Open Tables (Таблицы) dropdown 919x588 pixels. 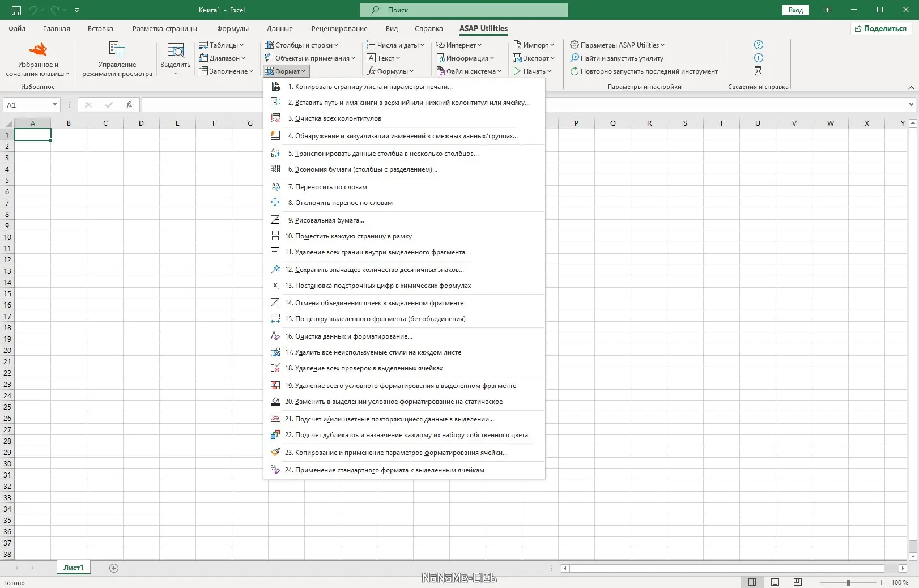click(221, 45)
